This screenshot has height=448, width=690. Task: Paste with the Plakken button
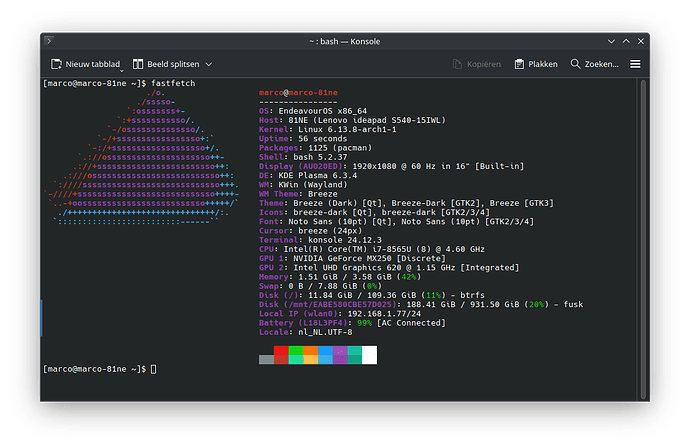coord(536,64)
